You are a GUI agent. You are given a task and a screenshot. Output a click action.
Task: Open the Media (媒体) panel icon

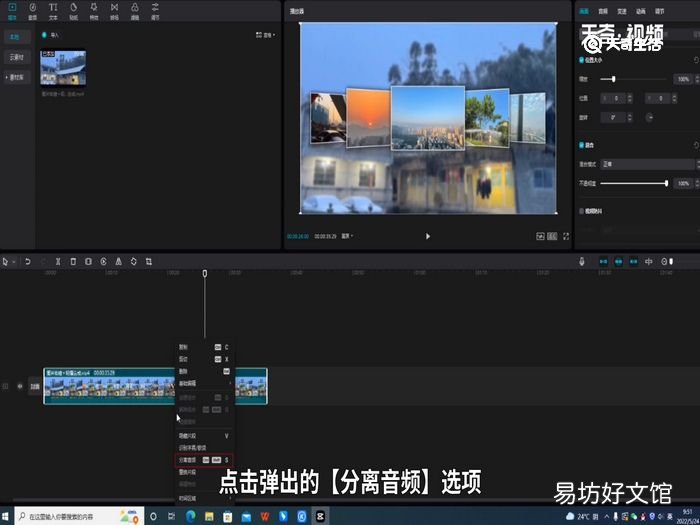coord(12,11)
